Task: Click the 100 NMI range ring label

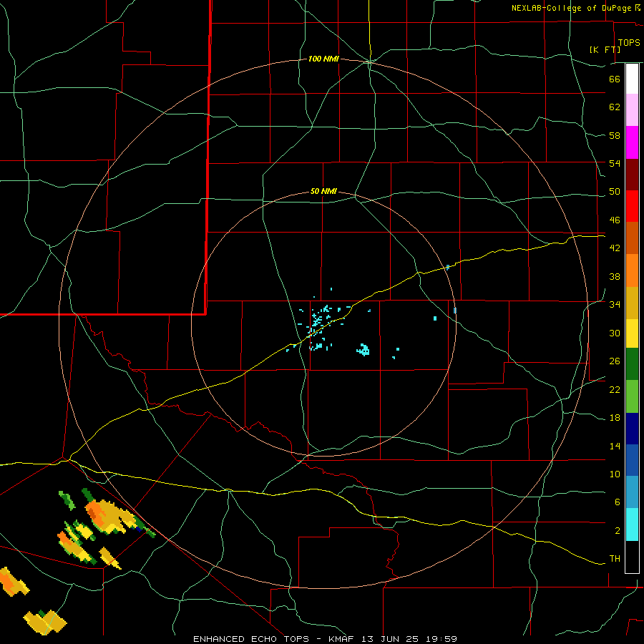Action: (323, 59)
